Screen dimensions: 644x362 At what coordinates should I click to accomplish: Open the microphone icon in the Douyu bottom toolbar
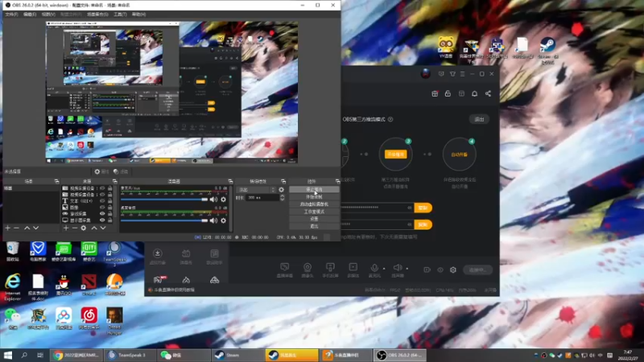point(374,269)
